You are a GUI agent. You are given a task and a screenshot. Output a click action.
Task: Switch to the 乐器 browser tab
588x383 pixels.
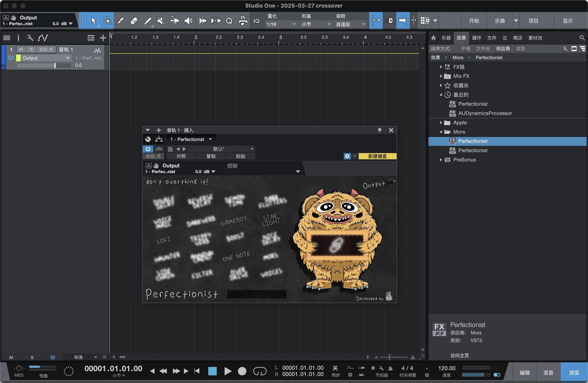click(446, 38)
